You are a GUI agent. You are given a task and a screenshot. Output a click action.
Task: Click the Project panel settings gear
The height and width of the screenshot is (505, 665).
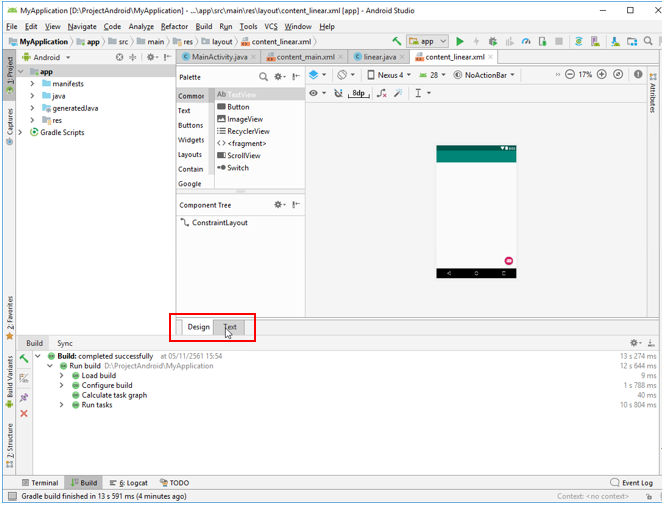click(x=151, y=57)
